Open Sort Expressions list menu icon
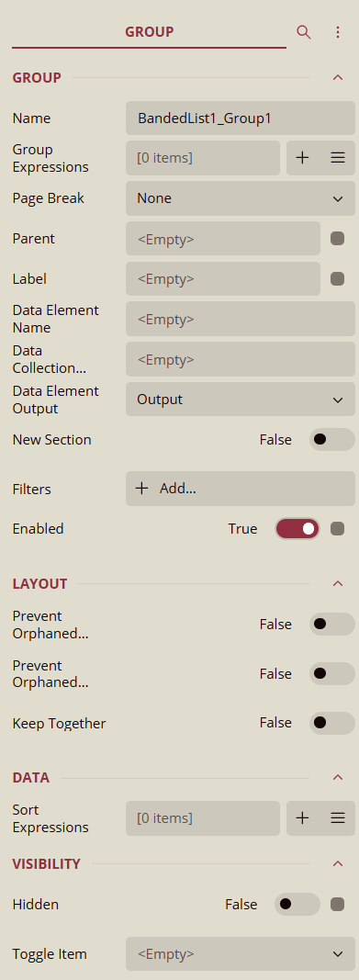The width and height of the screenshot is (359, 980). tap(338, 818)
